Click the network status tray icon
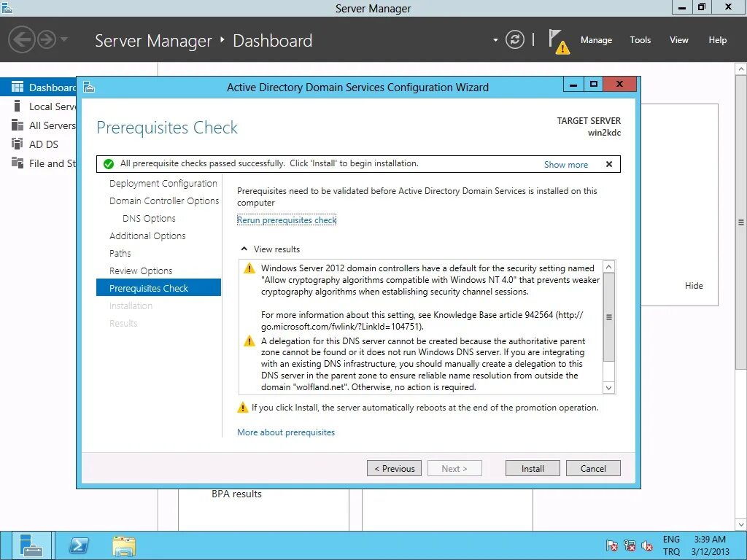The height and width of the screenshot is (560, 747). pyautogui.click(x=630, y=545)
